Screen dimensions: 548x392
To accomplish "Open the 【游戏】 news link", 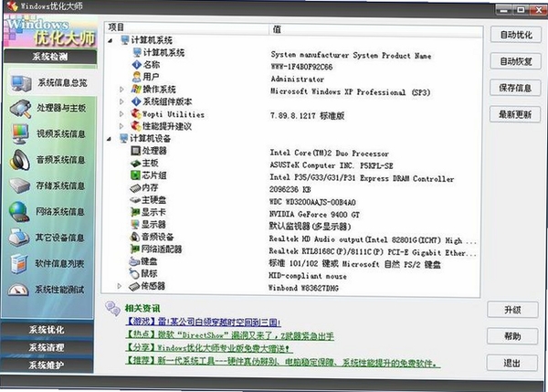I will 203,322.
